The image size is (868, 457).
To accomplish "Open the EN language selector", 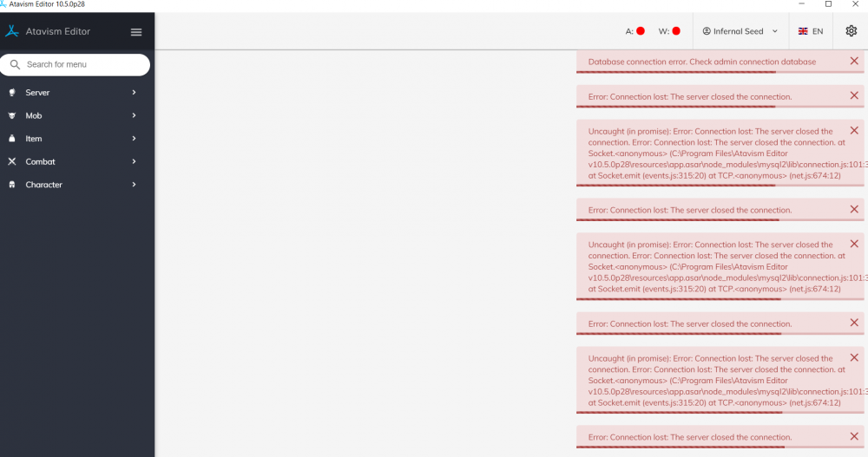I will click(811, 31).
